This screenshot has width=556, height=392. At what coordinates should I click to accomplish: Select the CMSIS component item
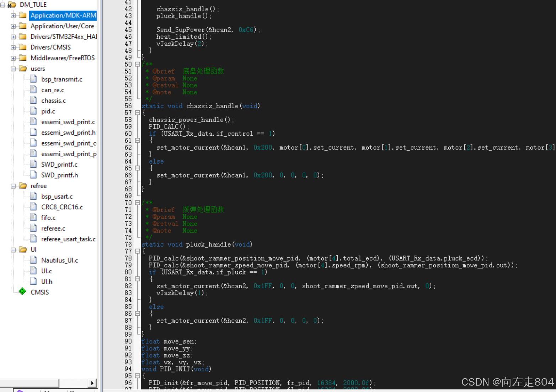click(39, 292)
